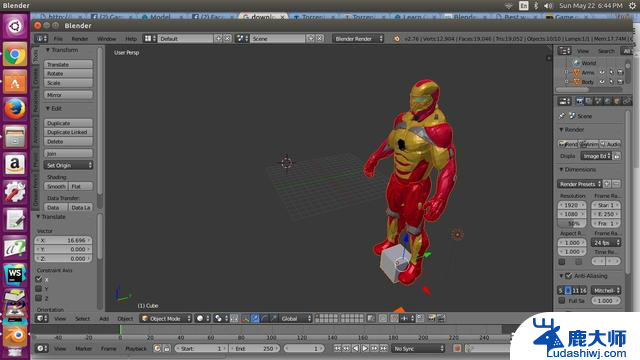Click the 3D view editor type icon
640x360 pixels.
tap(42, 318)
